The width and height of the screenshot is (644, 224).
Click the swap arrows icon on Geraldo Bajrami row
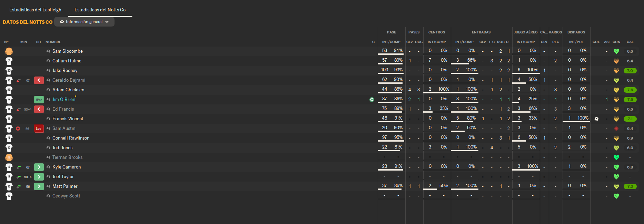(x=19, y=80)
